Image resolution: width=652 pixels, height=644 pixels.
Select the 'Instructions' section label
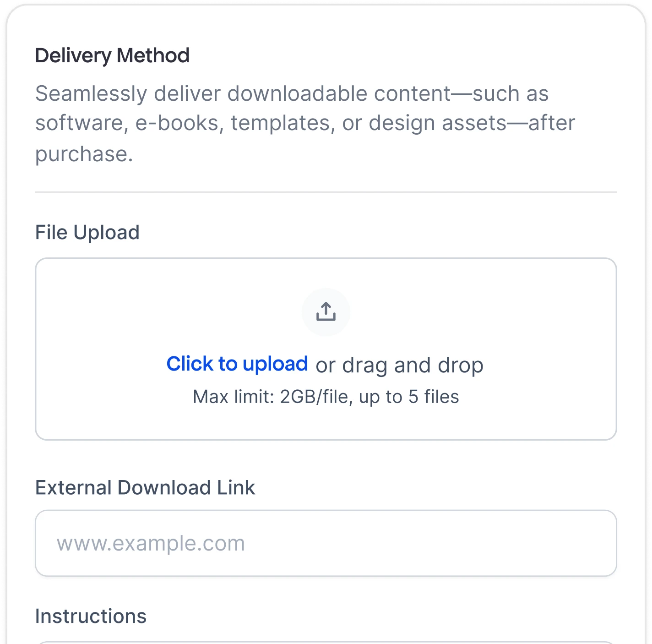(x=91, y=616)
